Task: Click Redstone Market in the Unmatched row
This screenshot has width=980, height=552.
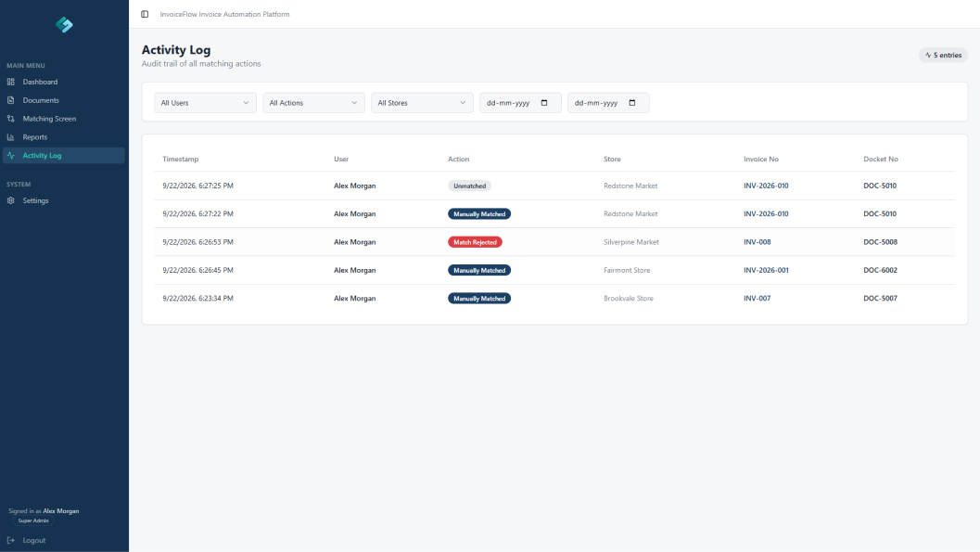Action: 630,186
